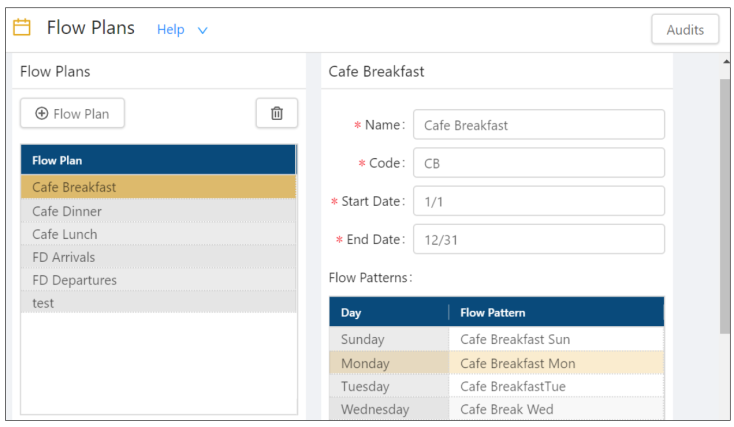Focus the Code input field
Image resolution: width=734 pixels, height=427 pixels.
click(538, 163)
